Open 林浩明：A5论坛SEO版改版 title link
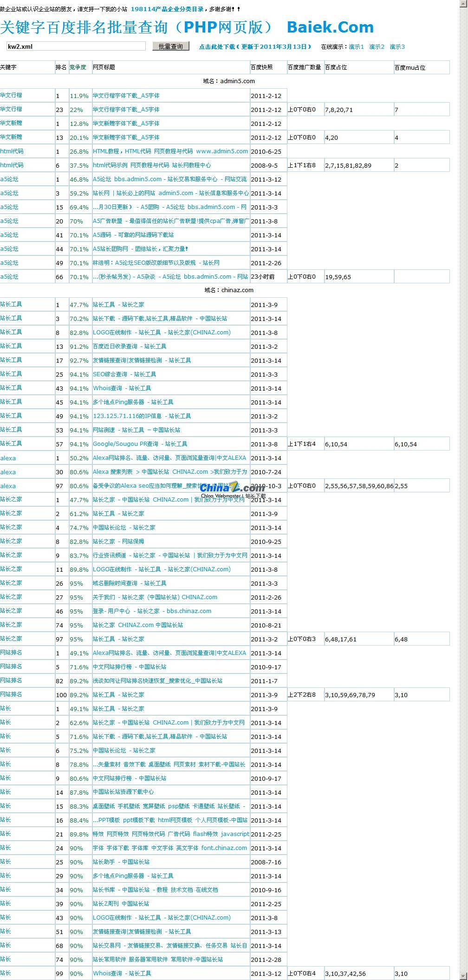468x980 pixels. tap(156, 263)
